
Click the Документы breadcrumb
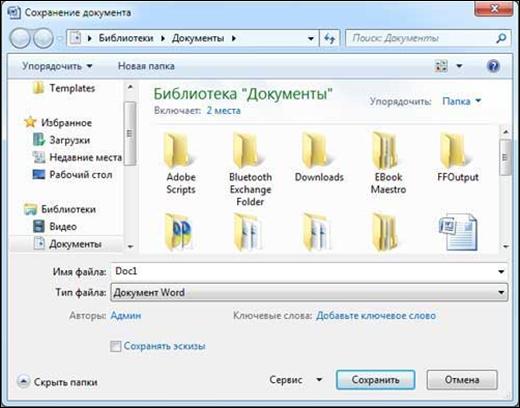198,38
